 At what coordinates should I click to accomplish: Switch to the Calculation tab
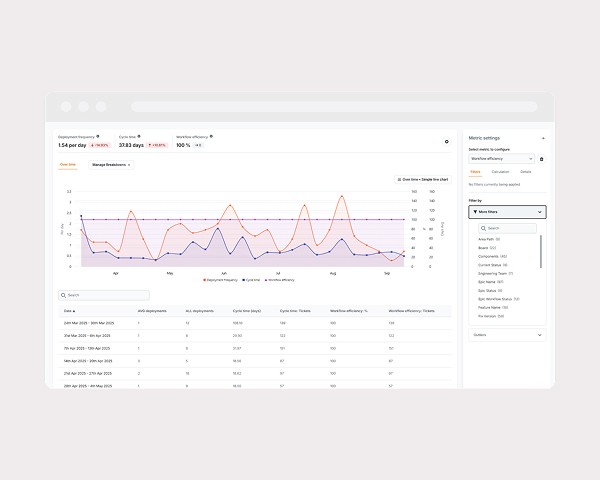(x=501, y=172)
